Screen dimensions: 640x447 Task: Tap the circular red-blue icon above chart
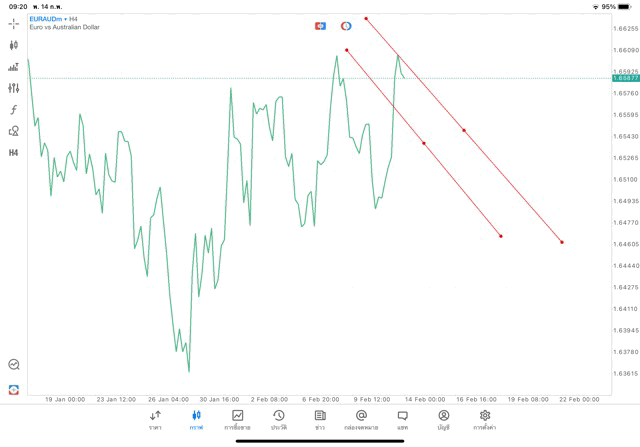point(346,25)
